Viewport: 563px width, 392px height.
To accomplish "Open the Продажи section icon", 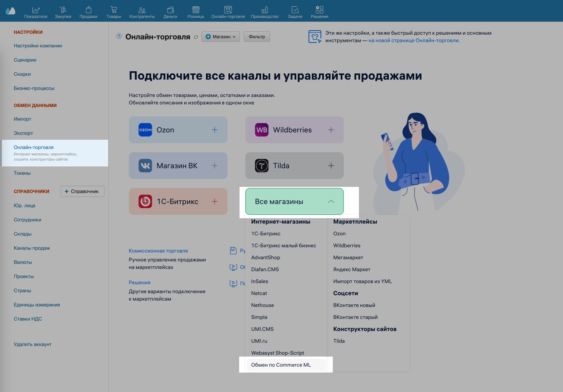I will (88, 10).
